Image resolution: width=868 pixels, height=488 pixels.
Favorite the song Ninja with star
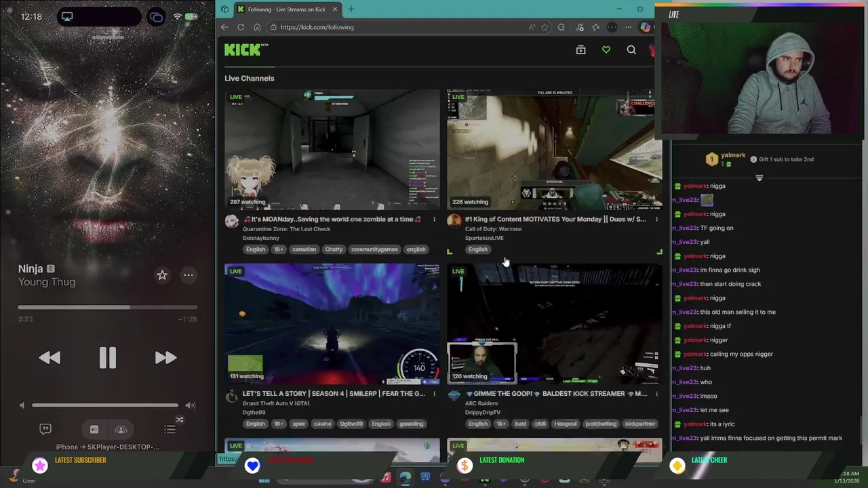[x=162, y=275]
